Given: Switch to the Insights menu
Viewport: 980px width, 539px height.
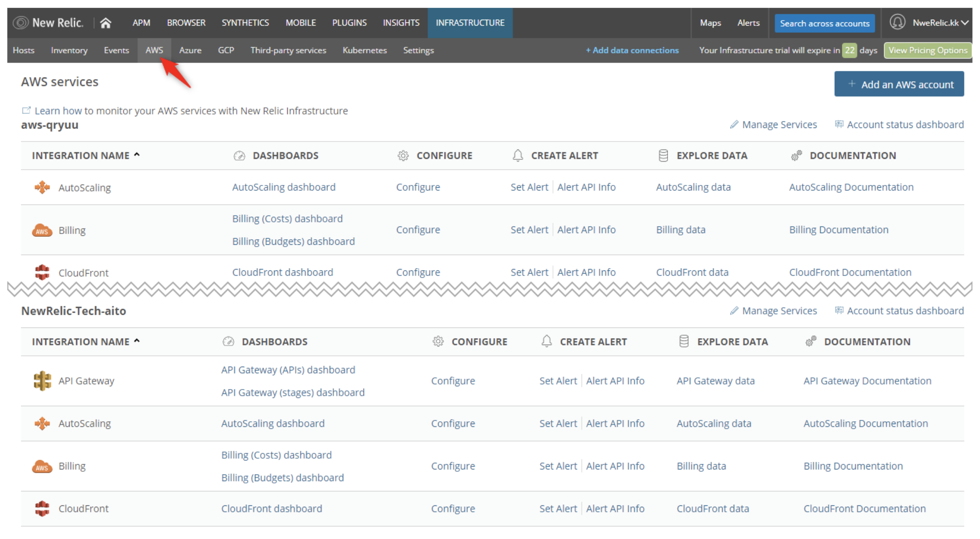Looking at the screenshot, I should coord(401,22).
